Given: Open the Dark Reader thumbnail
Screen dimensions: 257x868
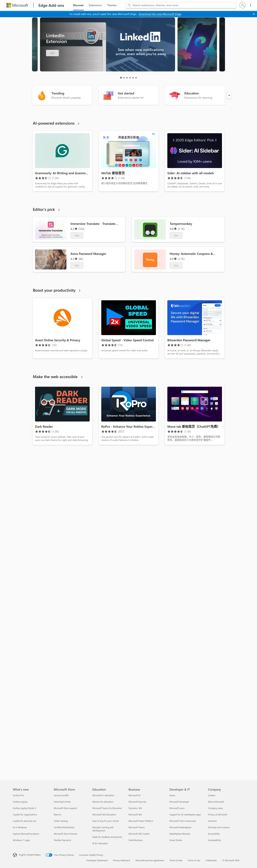Looking at the screenshot, I should [x=62, y=404].
